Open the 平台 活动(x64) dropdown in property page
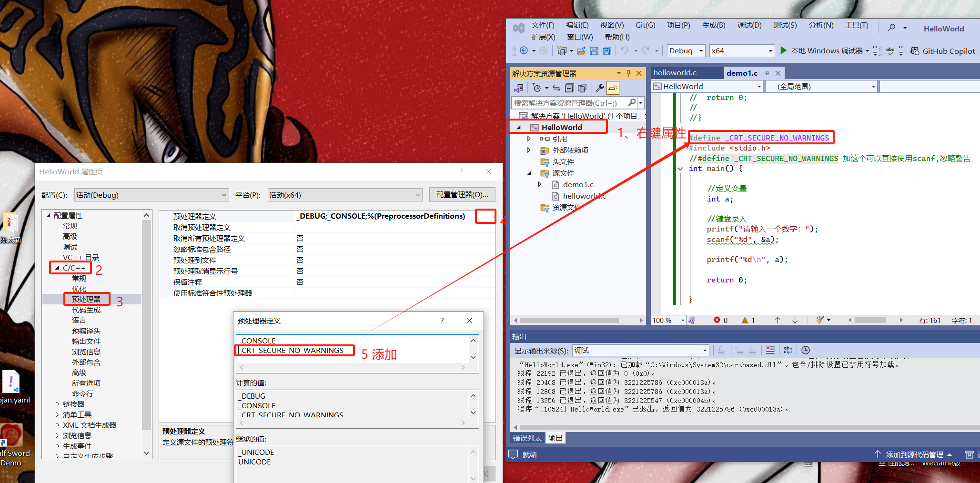Image resolution: width=980 pixels, height=483 pixels. click(x=345, y=195)
